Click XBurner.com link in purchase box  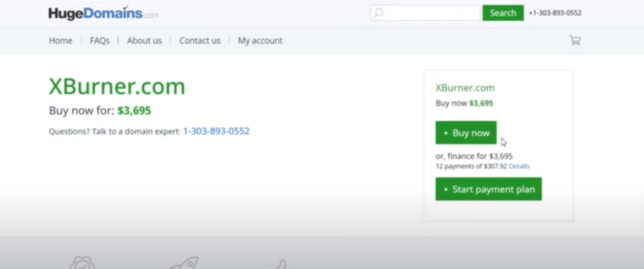(x=465, y=88)
